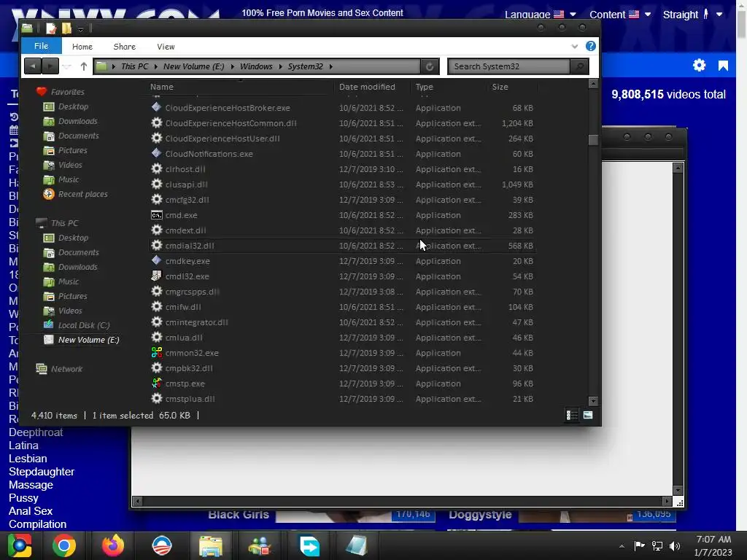Expand the chevron between Windows and System32
This screenshot has width=747, height=560.
tap(280, 66)
